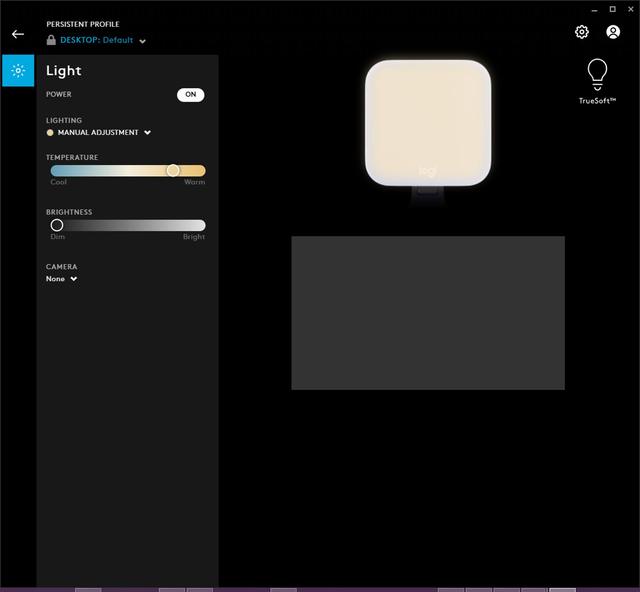
Task: Minimize the window
Action: coord(594,9)
